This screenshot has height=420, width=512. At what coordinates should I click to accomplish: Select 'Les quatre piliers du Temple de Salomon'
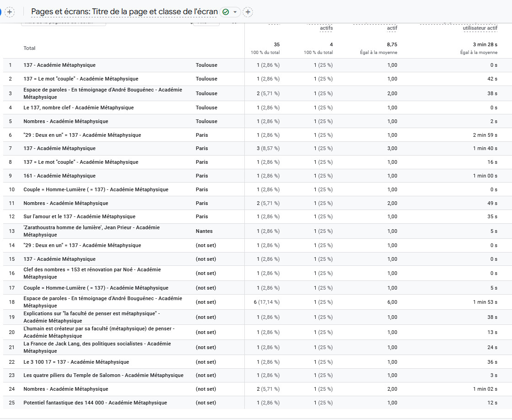tap(103, 375)
